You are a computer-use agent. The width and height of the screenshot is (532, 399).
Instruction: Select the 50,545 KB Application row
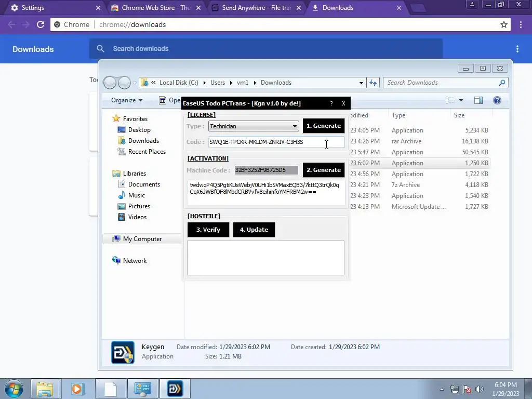[x=420, y=152]
